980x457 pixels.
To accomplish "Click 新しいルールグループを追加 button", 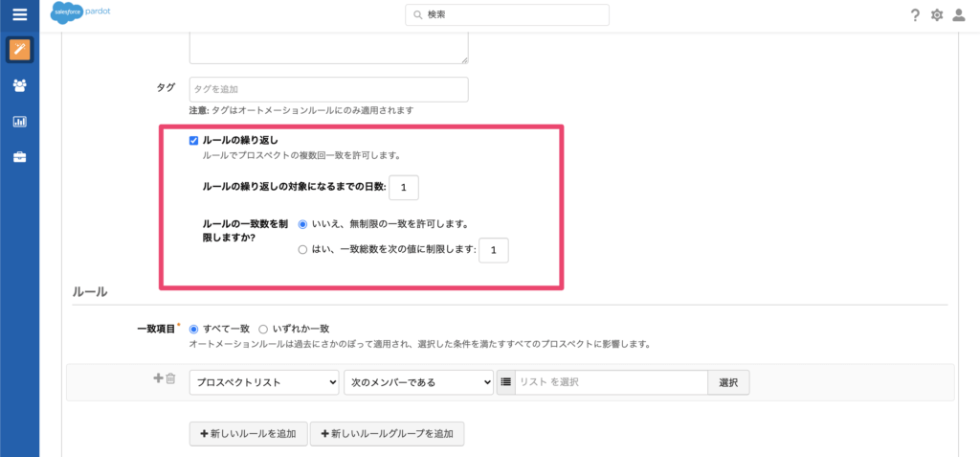I will pyautogui.click(x=387, y=434).
